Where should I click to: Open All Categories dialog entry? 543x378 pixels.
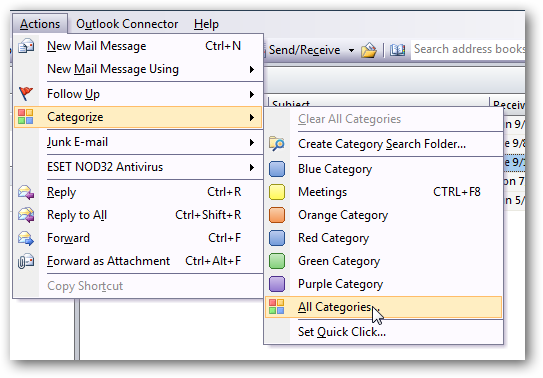pos(383,307)
